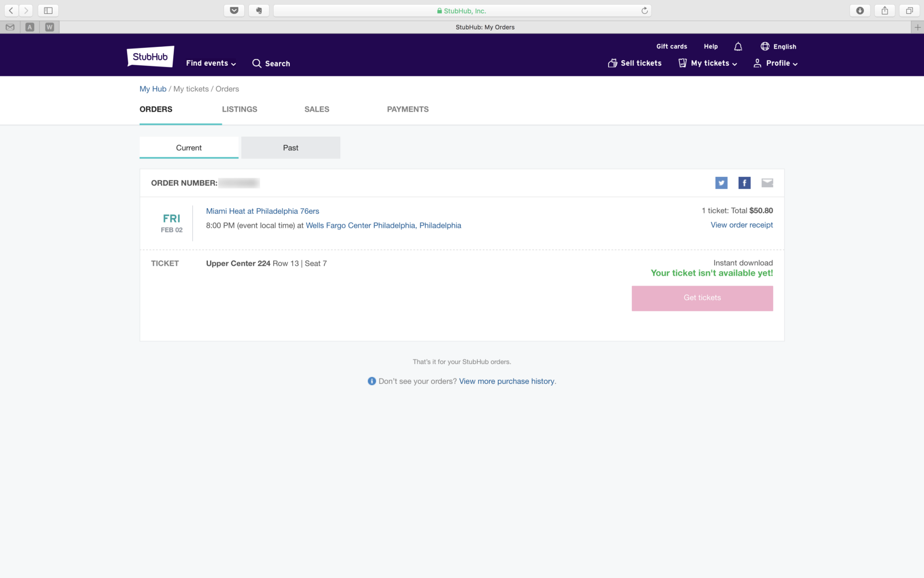
Task: Switch to the LISTINGS tab
Action: tap(240, 109)
